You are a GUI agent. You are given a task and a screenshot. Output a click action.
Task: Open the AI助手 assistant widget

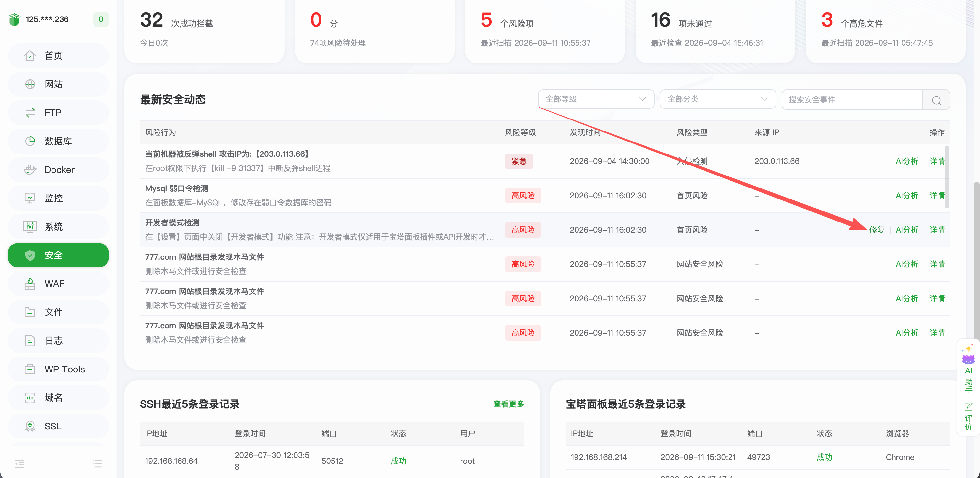pos(968,368)
